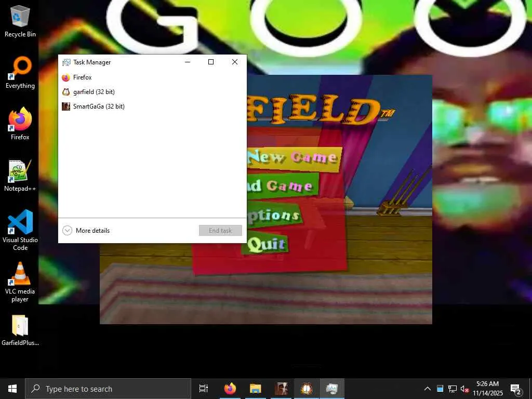Switch to the Garfield game taskbar icon
The image size is (532, 399).
tap(307, 389)
